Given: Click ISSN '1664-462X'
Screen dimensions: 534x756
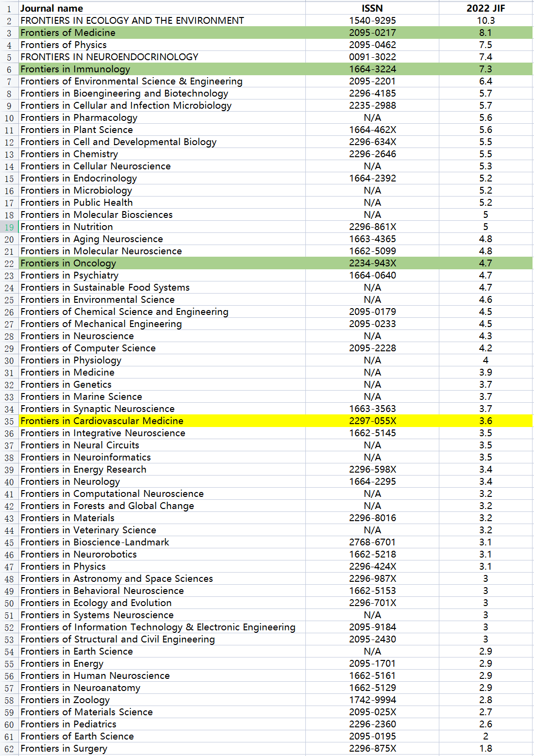Looking at the screenshot, I should (x=372, y=130).
